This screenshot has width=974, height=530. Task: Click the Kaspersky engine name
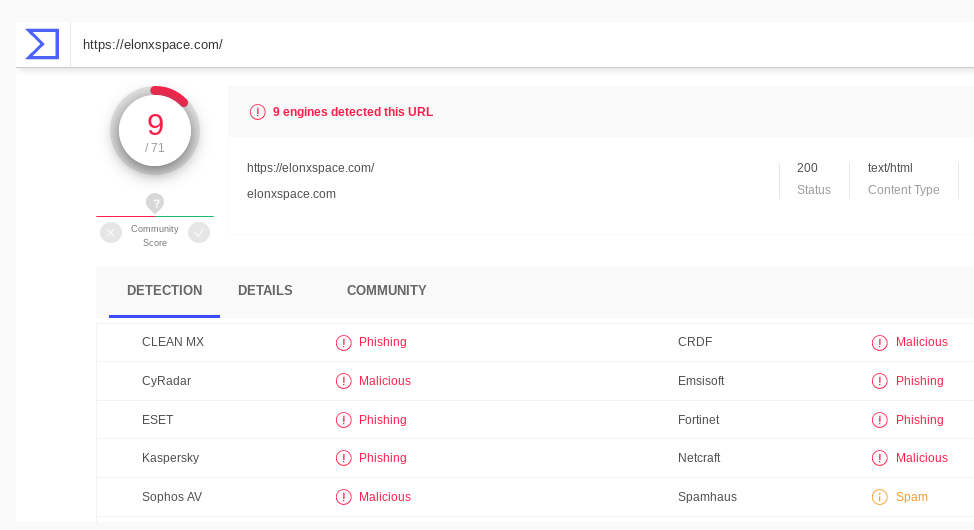(x=170, y=458)
